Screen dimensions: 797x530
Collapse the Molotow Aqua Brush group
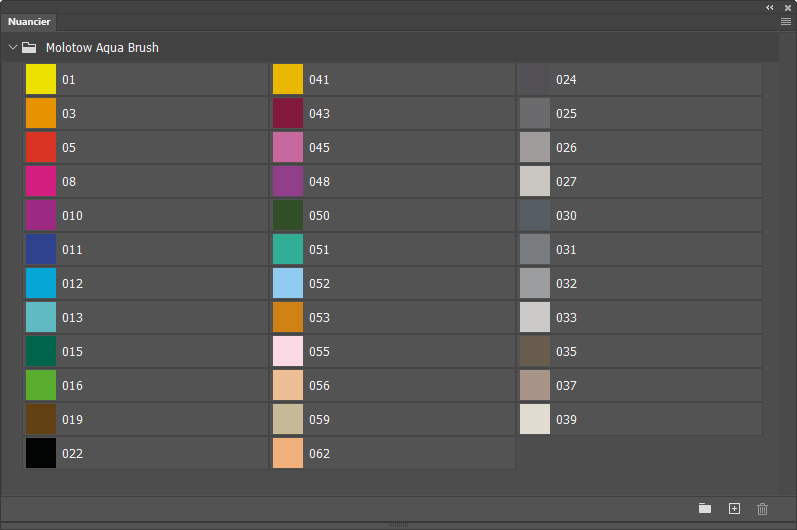pos(13,47)
